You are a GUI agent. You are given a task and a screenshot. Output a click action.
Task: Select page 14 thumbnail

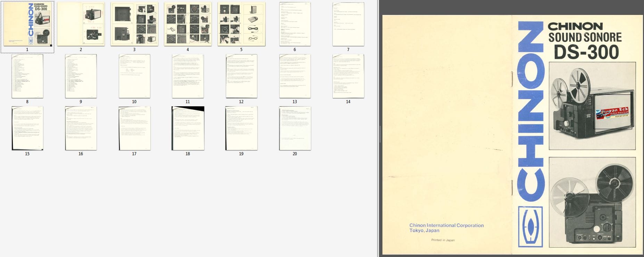click(x=348, y=76)
